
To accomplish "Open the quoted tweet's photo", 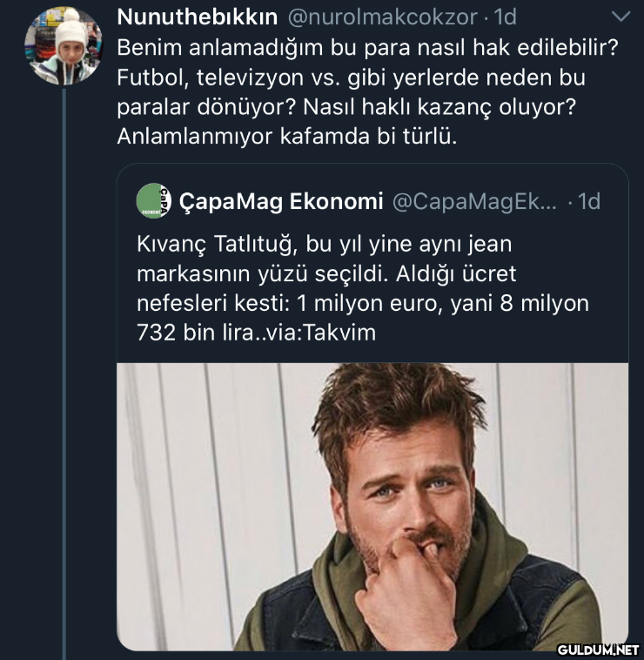I will click(372, 506).
